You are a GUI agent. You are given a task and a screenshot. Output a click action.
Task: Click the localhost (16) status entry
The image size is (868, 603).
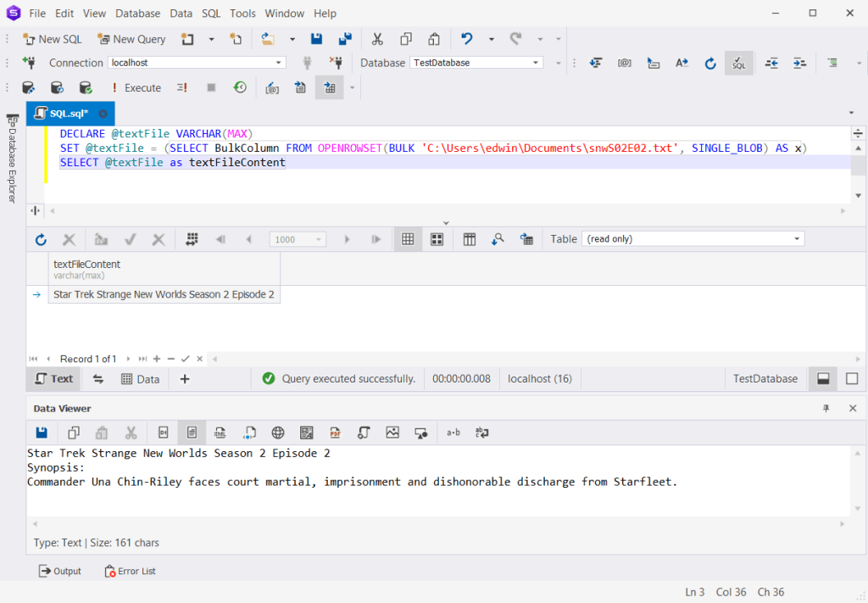point(540,379)
